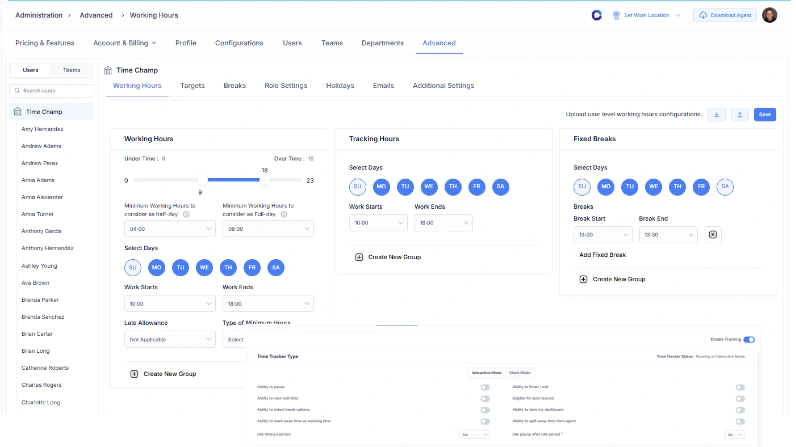796x447 pixels.
Task: Toggle SU day in Tracking Hours panel
Action: point(357,187)
